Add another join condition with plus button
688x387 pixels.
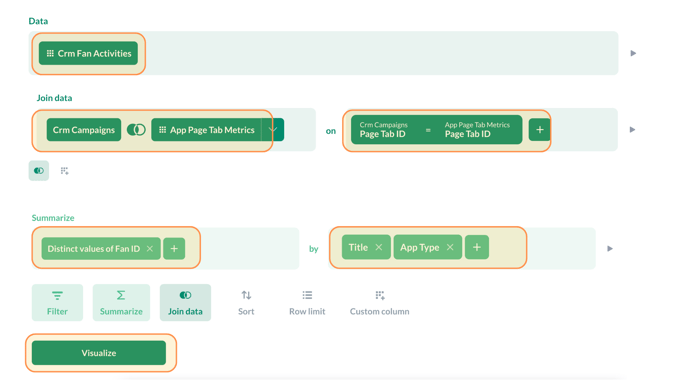tap(540, 130)
